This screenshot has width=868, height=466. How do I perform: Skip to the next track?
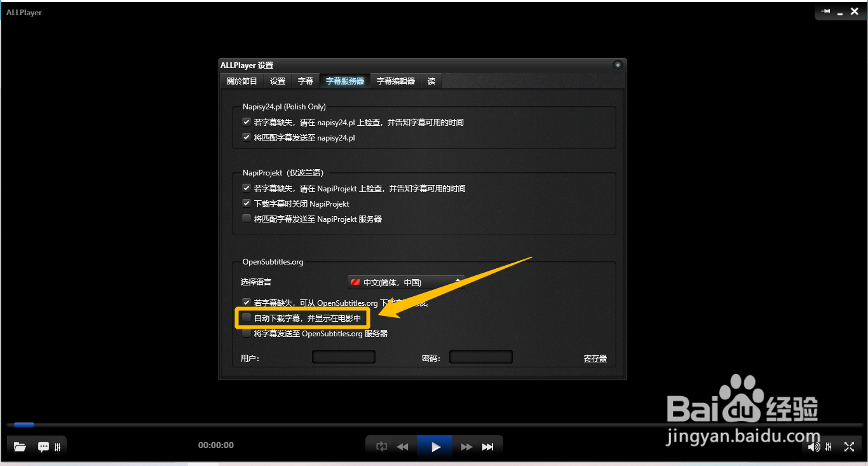point(488,447)
